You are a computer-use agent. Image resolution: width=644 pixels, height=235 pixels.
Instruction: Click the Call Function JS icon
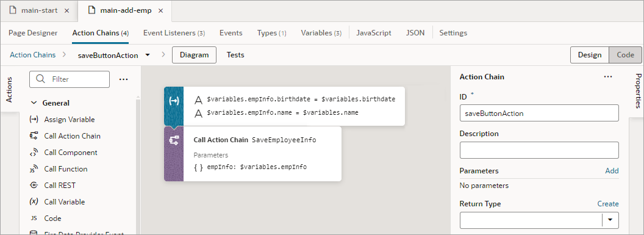click(34, 169)
